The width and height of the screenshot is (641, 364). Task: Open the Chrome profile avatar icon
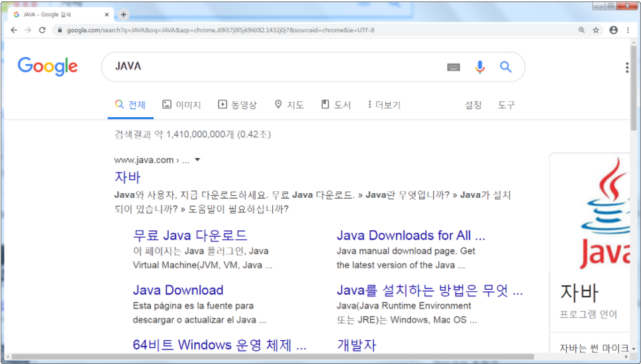(x=614, y=30)
